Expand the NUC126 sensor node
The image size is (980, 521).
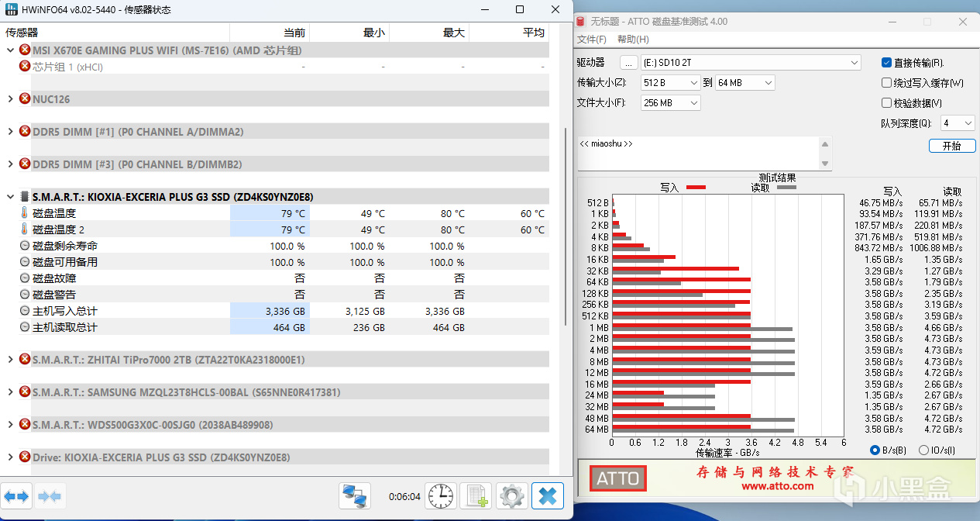click(x=9, y=99)
